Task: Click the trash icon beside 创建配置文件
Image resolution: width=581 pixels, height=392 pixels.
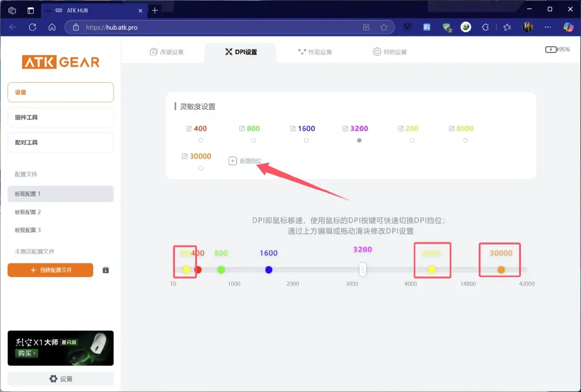Action: pos(105,270)
